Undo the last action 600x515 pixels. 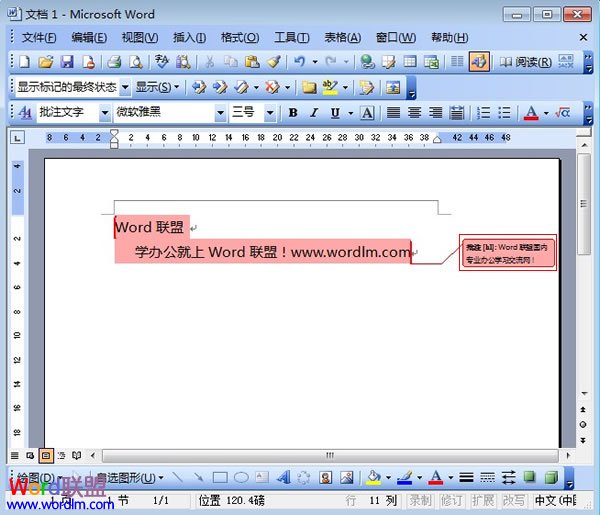point(299,61)
